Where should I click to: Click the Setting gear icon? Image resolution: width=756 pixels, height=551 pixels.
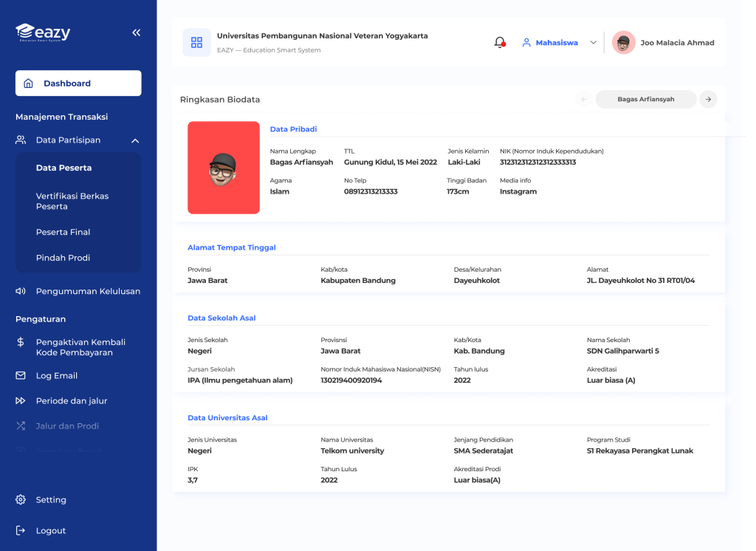[x=21, y=500]
